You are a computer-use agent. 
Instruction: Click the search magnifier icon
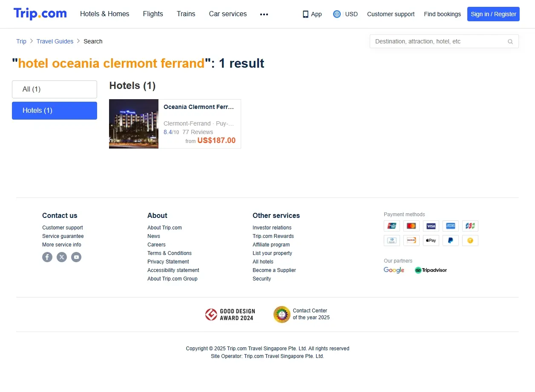pyautogui.click(x=510, y=41)
